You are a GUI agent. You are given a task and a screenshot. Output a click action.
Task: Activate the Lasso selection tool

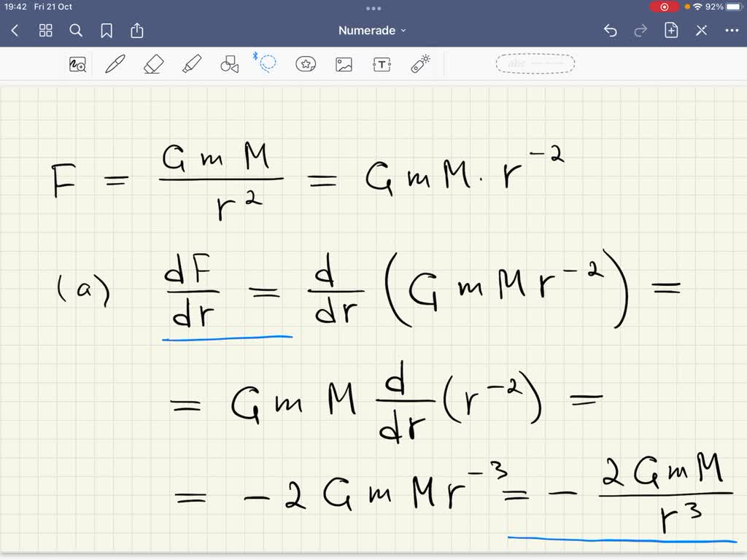[x=267, y=63]
